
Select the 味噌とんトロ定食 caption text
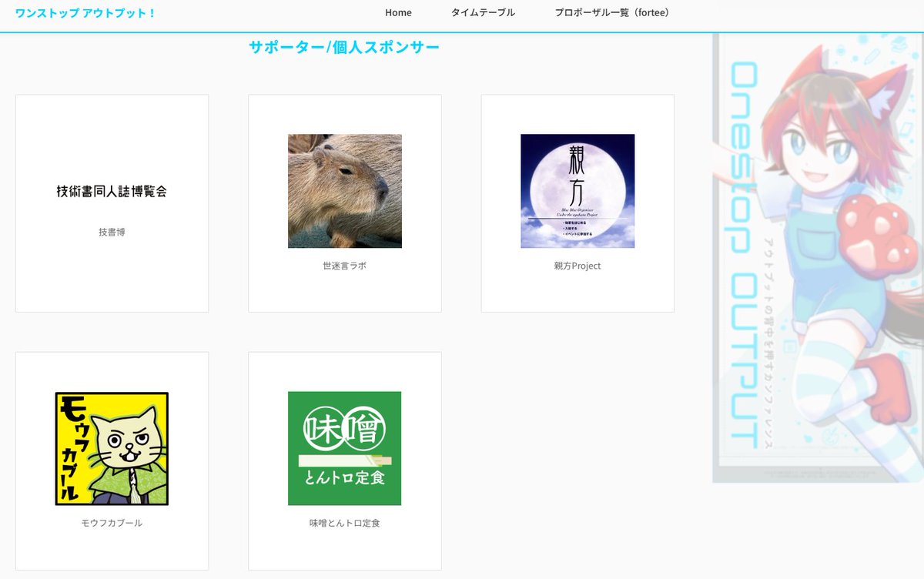coord(345,523)
